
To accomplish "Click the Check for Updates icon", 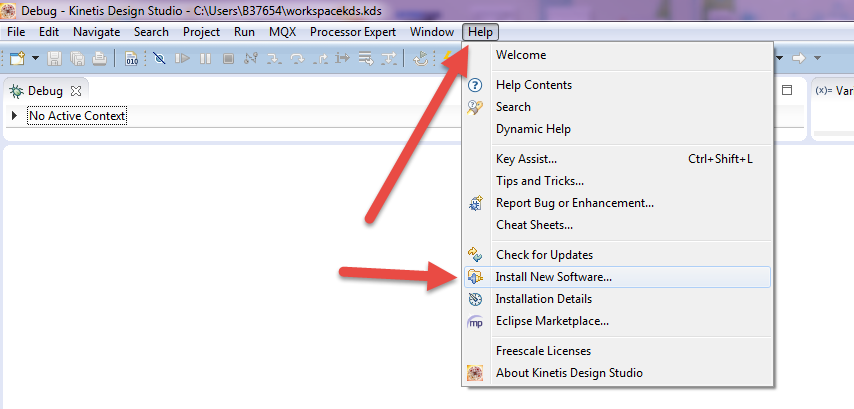I will 475,254.
